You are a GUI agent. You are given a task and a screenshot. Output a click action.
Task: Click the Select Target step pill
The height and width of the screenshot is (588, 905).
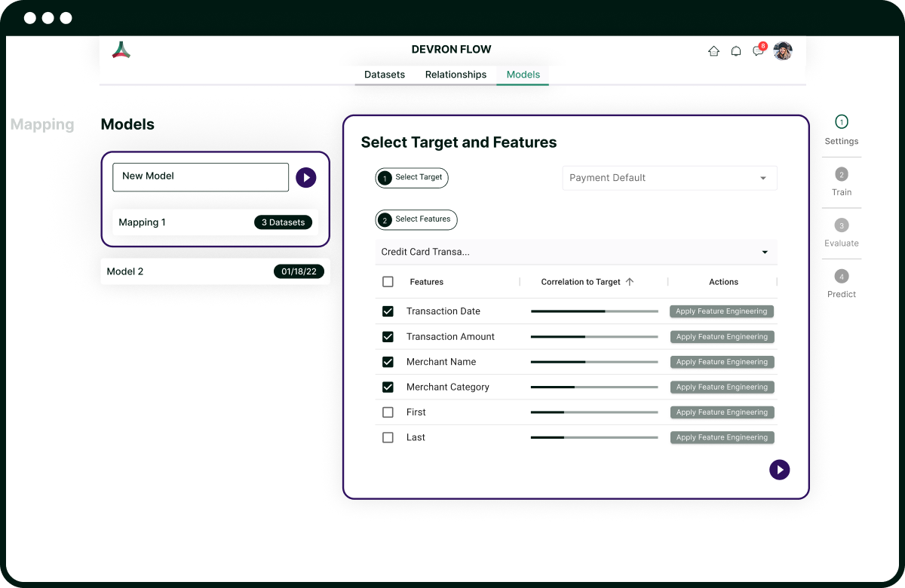[x=412, y=178]
